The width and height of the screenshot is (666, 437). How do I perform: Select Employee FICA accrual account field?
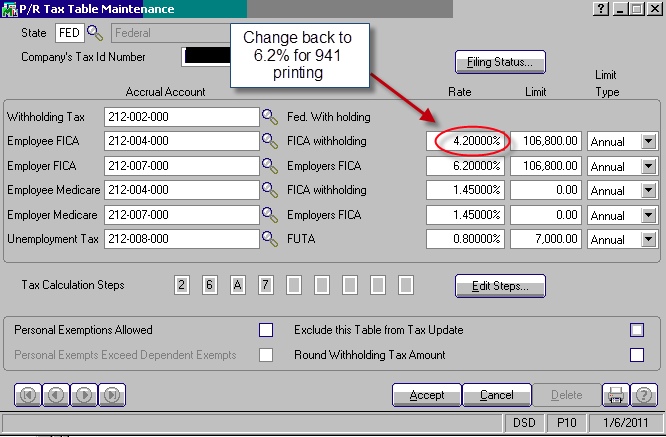click(x=181, y=141)
